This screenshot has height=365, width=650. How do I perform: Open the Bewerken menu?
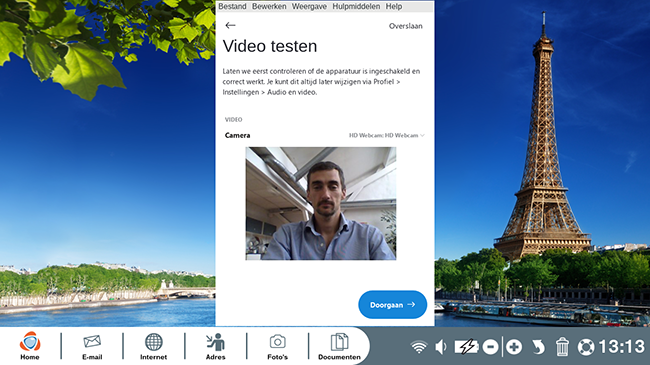(269, 6)
